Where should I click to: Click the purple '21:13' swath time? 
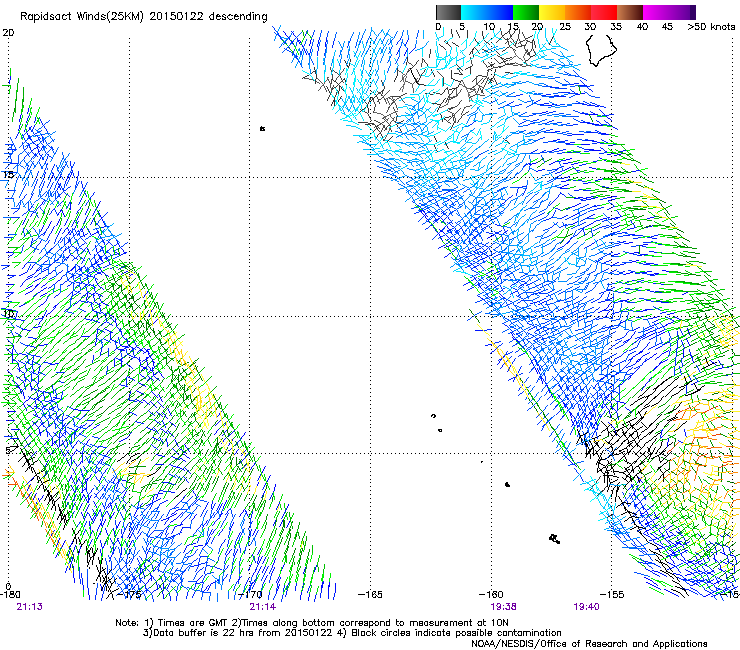29,607
